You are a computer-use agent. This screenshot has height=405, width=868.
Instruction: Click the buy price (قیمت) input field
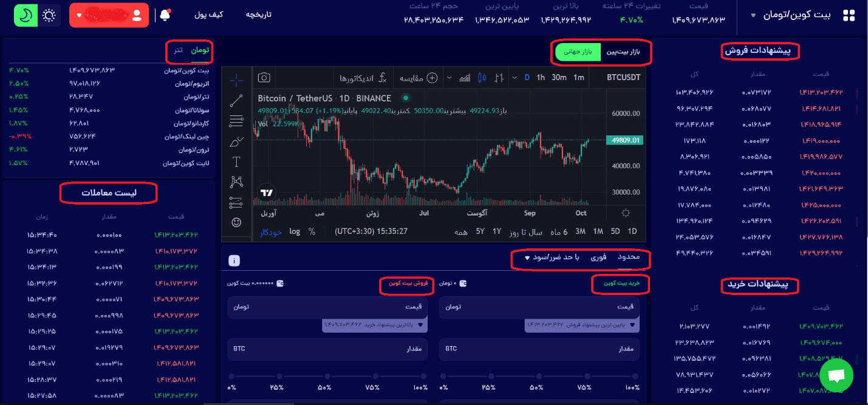click(x=539, y=307)
